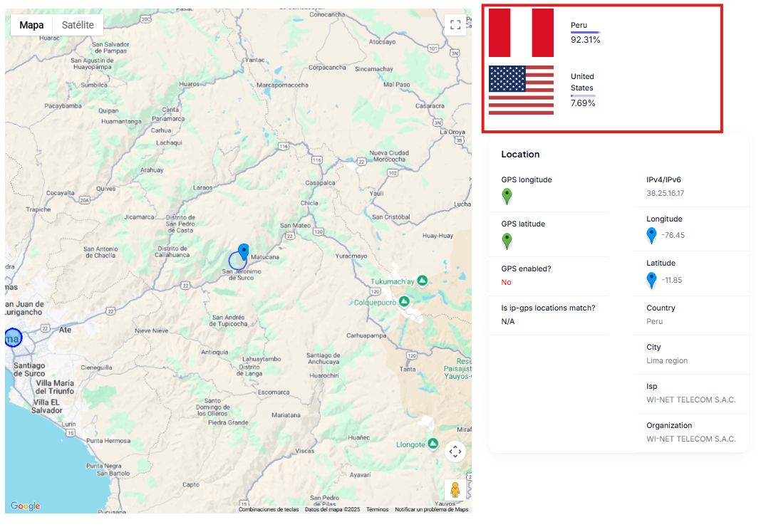766x532 pixels.
Task: Click the Datos del mapa ©2025 text
Action: tap(332, 509)
